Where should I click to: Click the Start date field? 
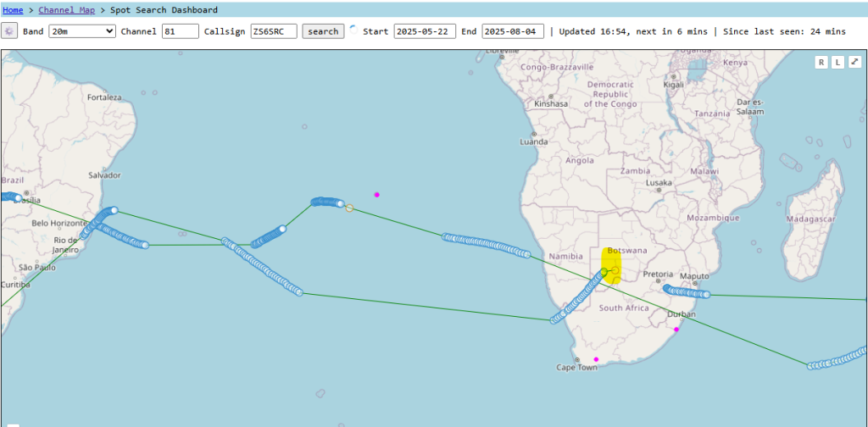point(425,31)
